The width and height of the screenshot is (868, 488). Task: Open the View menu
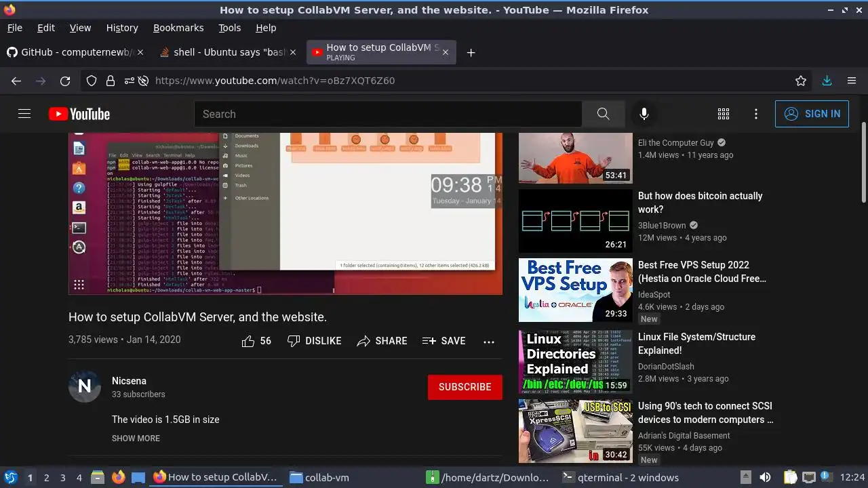click(80, 28)
